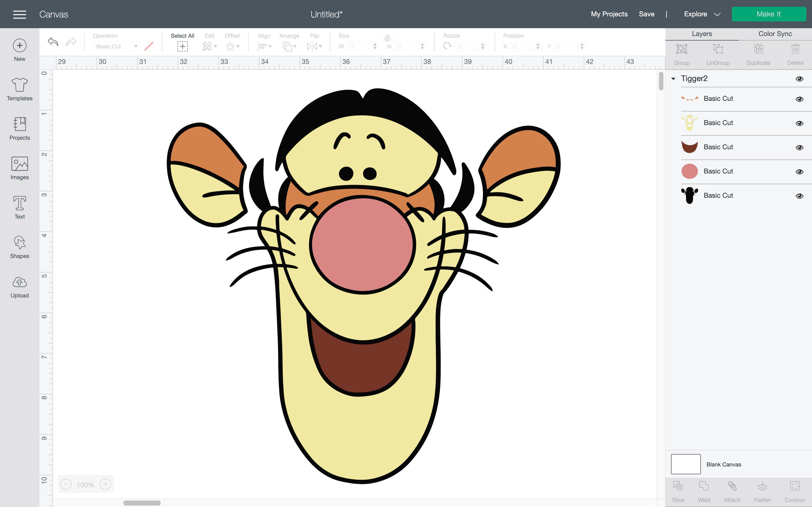812x507 pixels.
Task: Click Save to save the project
Action: pos(646,14)
